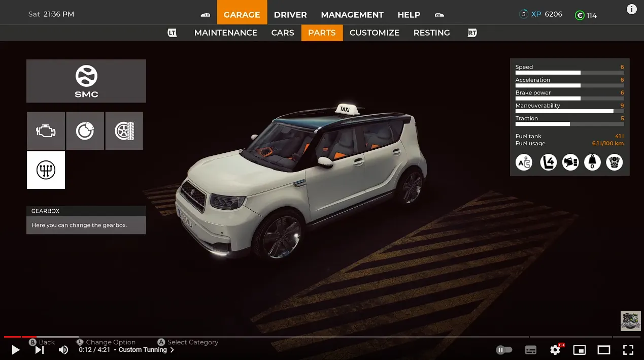Enter fullscreen video mode

628,350
